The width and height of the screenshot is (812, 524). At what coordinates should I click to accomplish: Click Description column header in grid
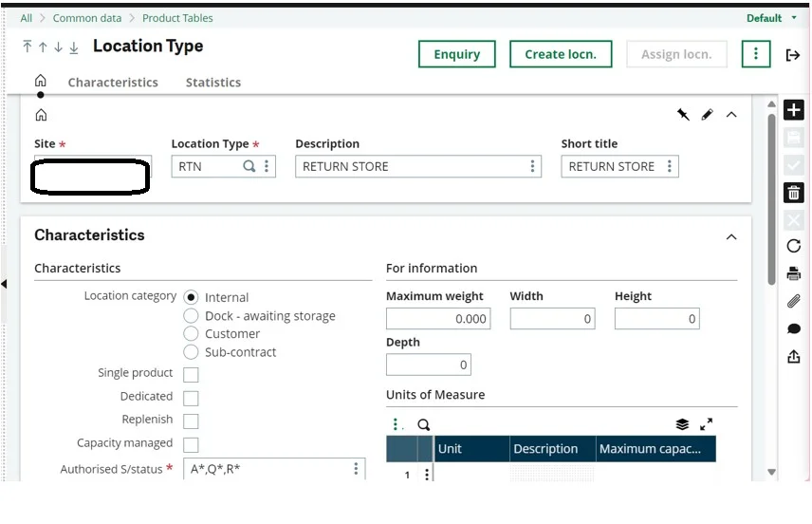point(552,449)
